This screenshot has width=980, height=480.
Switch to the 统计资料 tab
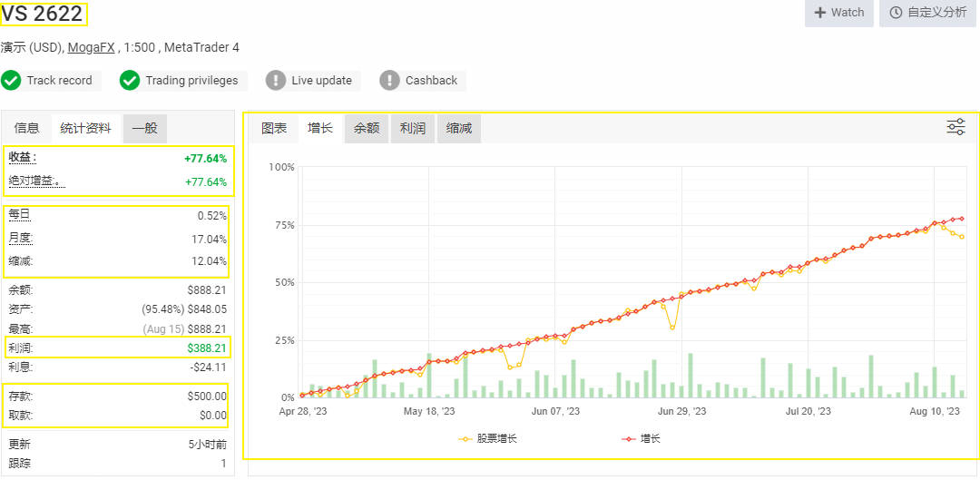tap(85, 128)
